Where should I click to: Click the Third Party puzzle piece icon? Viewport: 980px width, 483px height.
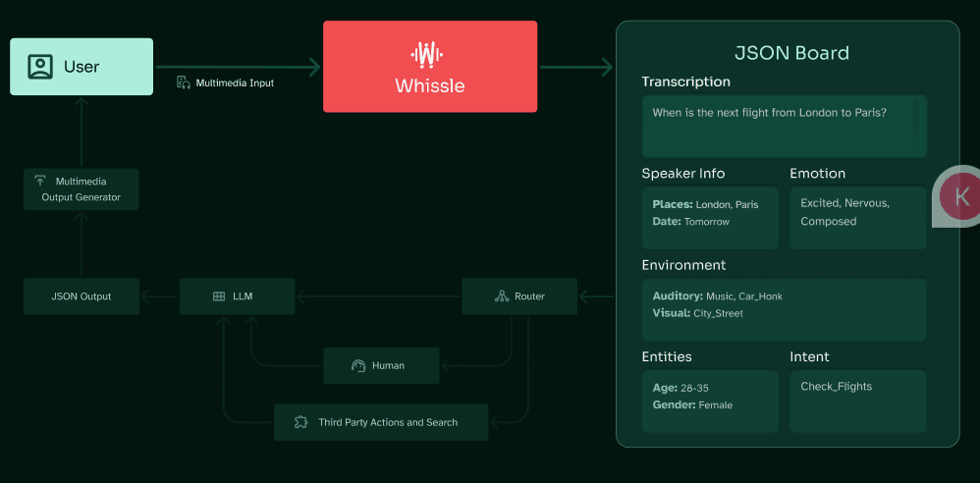point(301,422)
